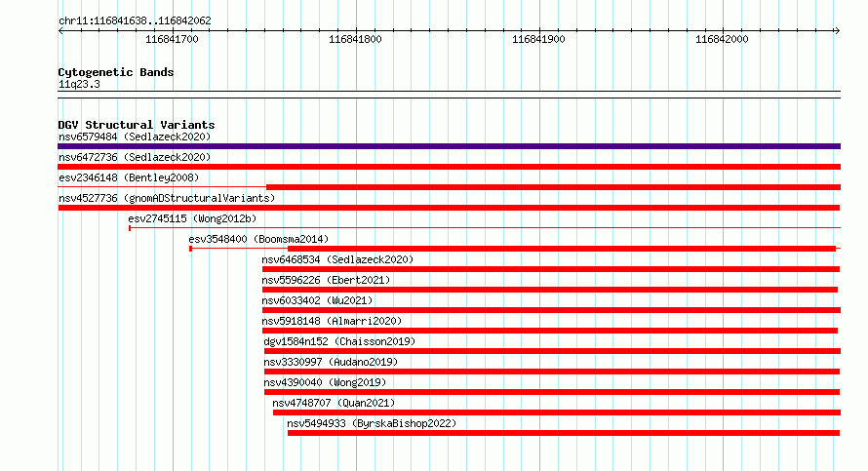Screen dimensions: 868x471
Task: Select the 11q23.3 band label
Action: tap(79, 84)
